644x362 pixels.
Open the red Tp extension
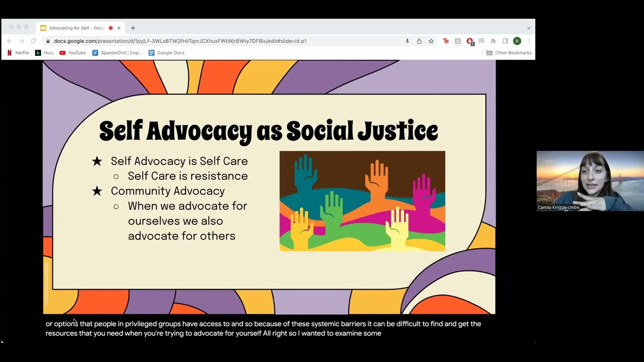[446, 41]
